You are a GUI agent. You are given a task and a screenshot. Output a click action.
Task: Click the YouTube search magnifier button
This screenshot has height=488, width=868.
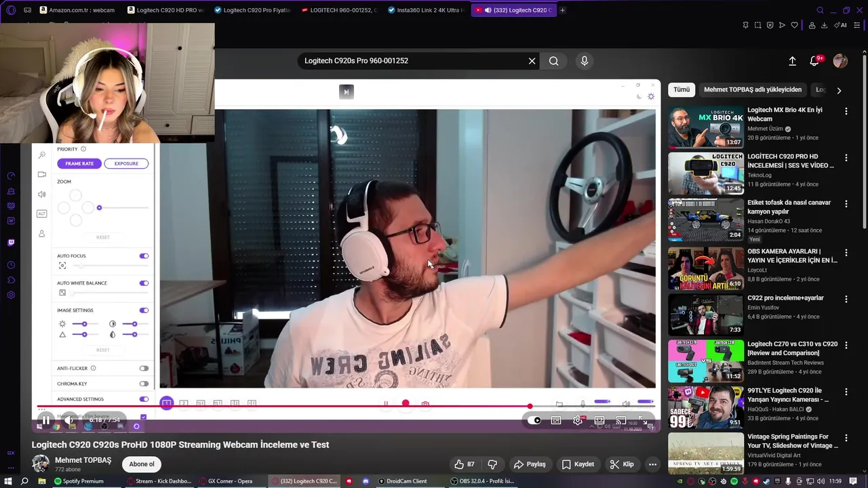[x=554, y=61]
